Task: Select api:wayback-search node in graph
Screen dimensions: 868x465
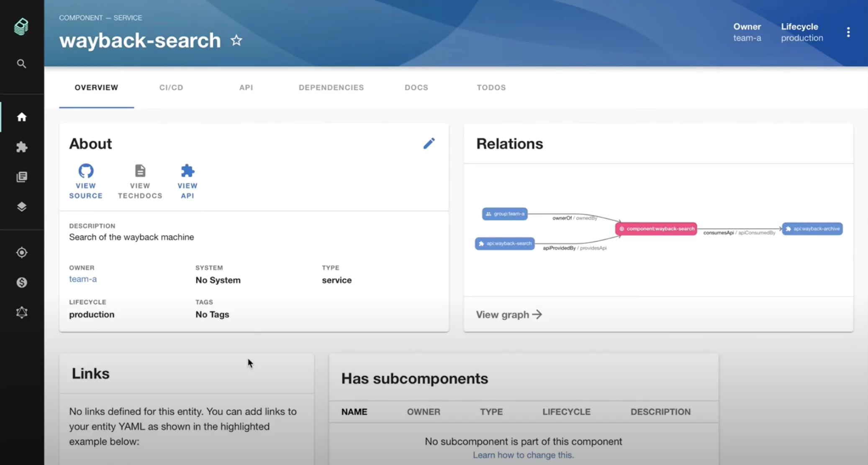Action: pos(505,243)
